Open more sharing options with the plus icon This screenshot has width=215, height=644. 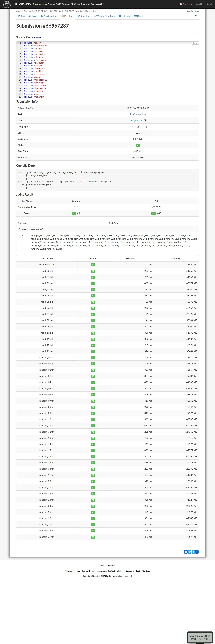point(197,552)
